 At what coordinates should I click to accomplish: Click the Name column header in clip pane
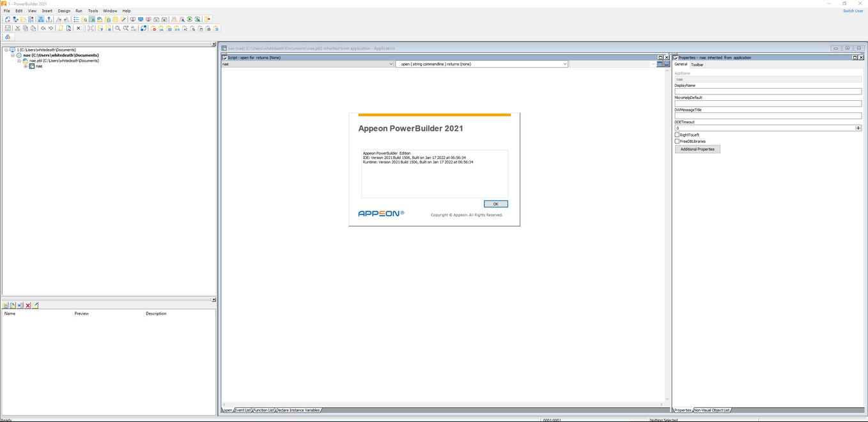10,313
